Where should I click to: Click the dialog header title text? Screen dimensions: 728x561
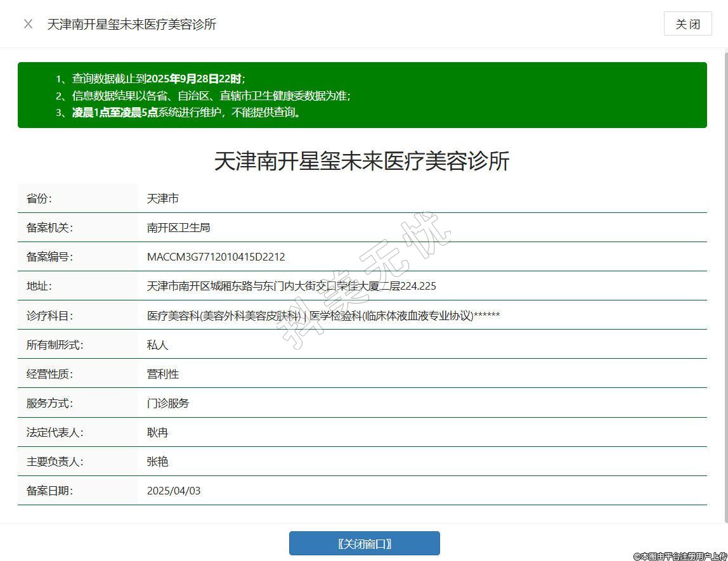tap(132, 24)
